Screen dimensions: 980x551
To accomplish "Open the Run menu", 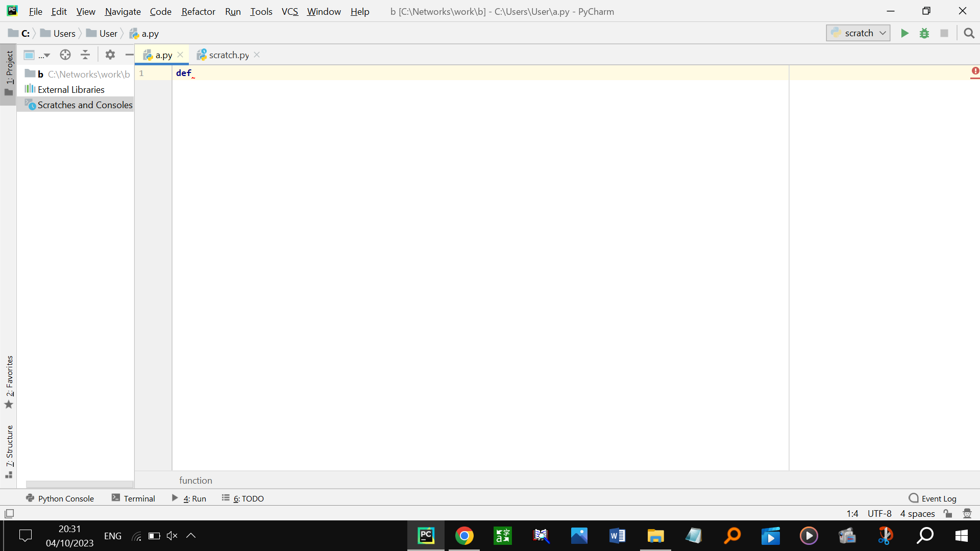I will pyautogui.click(x=233, y=11).
